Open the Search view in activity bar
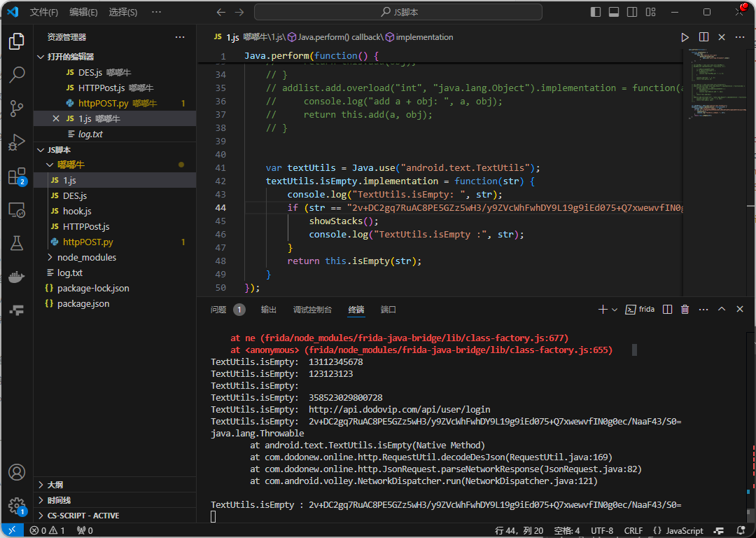The height and width of the screenshot is (538, 756). pyautogui.click(x=17, y=74)
